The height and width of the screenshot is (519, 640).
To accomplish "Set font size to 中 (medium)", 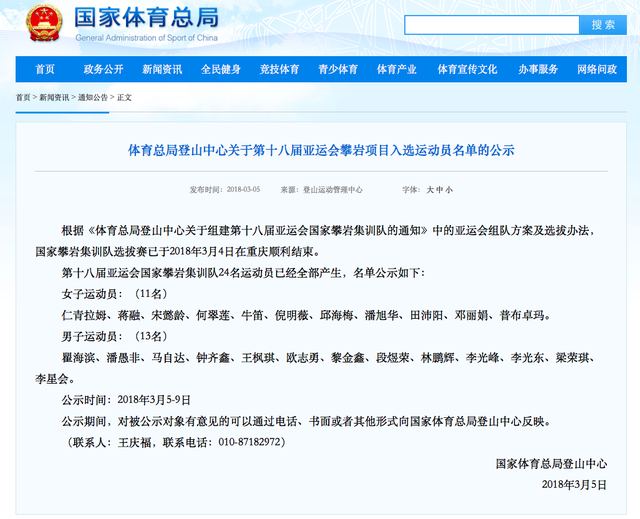I will pos(440,190).
